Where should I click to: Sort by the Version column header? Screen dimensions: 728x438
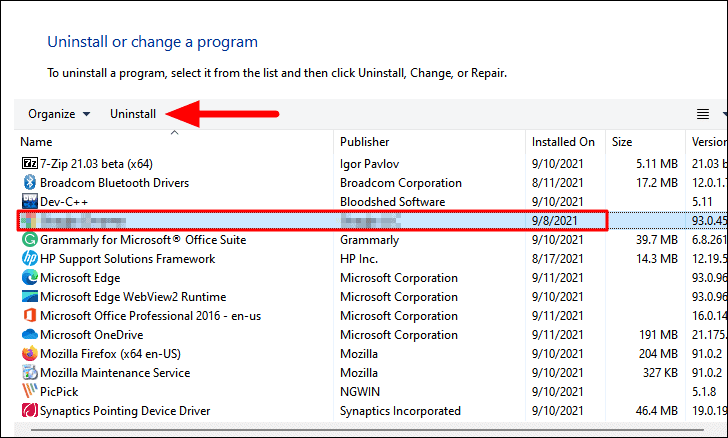pos(709,142)
